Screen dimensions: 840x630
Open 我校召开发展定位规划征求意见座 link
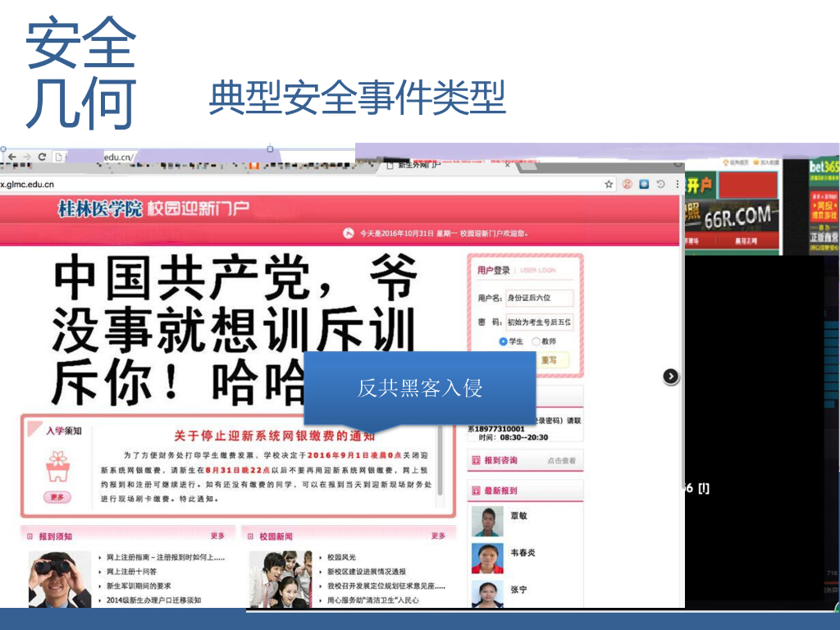tap(386, 586)
